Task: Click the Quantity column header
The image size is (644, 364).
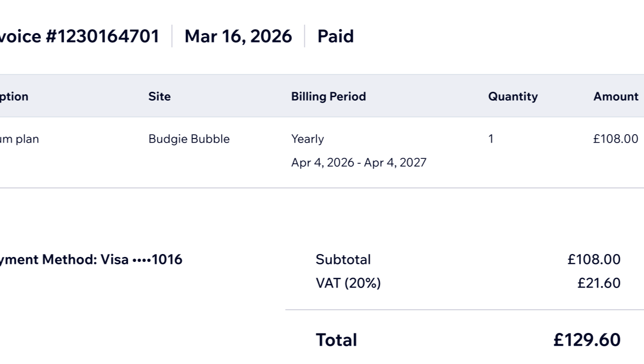Action: (x=512, y=96)
